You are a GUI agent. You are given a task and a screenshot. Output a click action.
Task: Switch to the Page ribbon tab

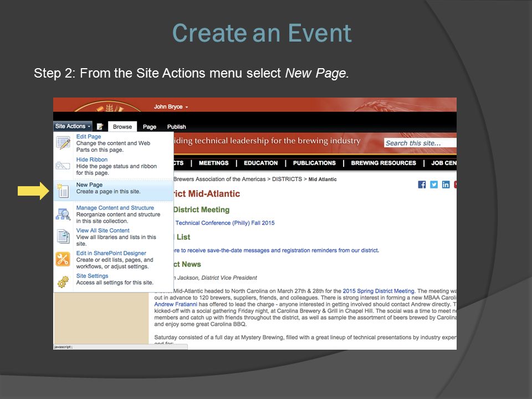tap(149, 126)
